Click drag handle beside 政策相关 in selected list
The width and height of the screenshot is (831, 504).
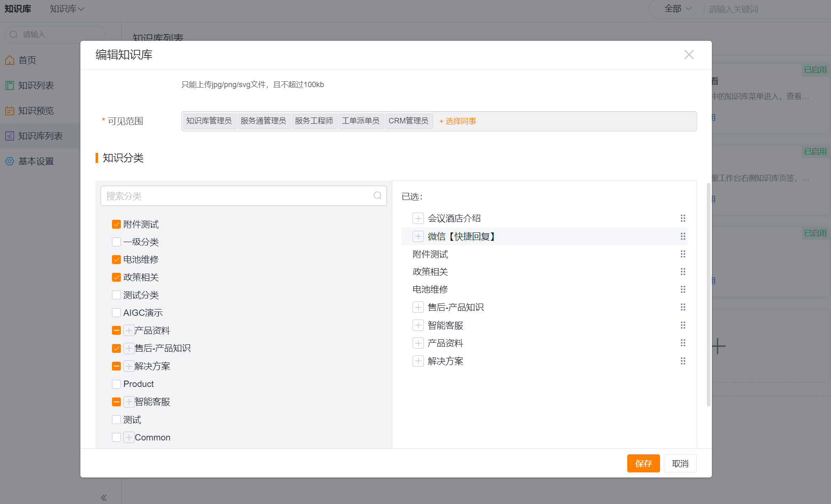coord(683,272)
